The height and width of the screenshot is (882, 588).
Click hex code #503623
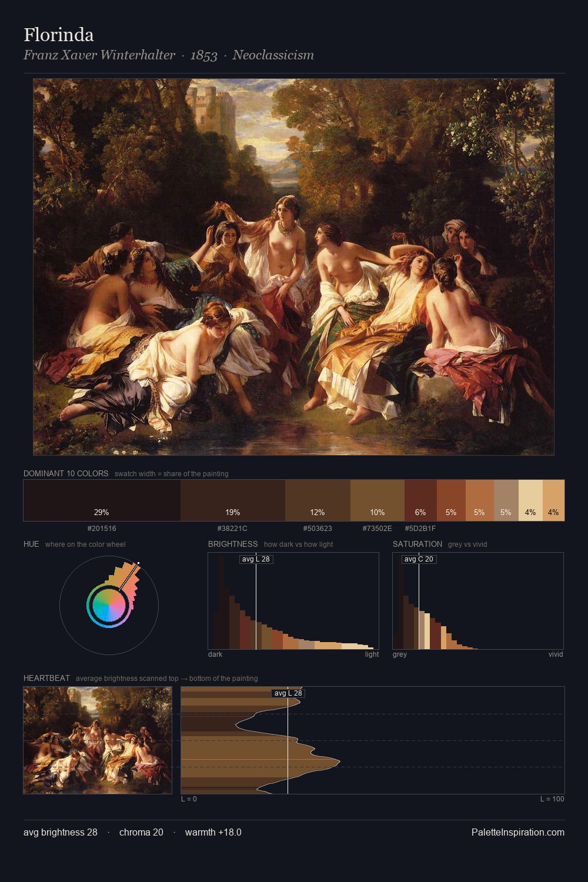click(x=318, y=529)
